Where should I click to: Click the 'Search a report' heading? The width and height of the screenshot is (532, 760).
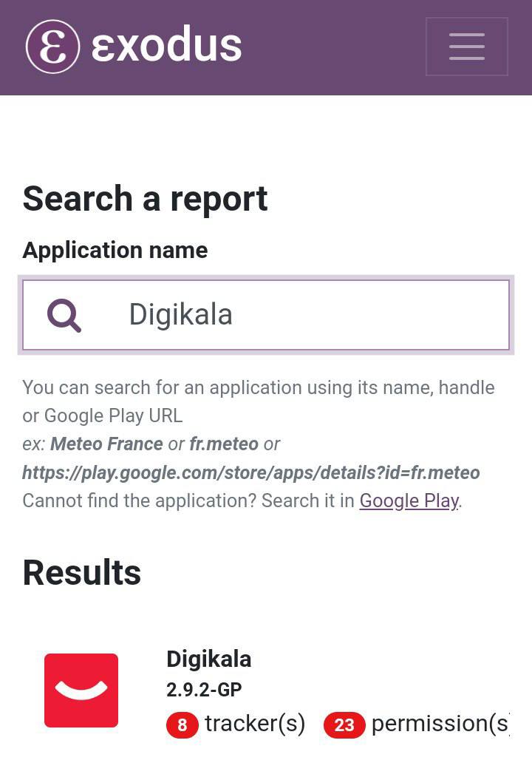[145, 199]
